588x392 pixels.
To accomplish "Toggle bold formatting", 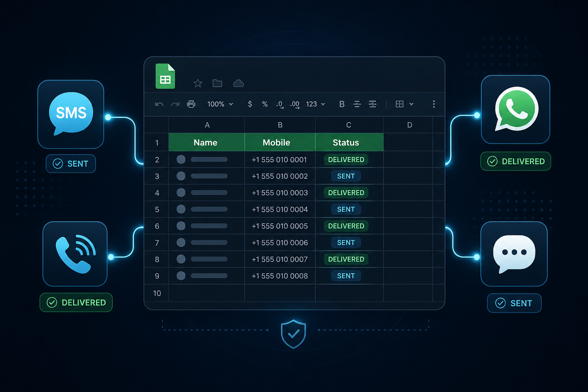I will [x=342, y=104].
